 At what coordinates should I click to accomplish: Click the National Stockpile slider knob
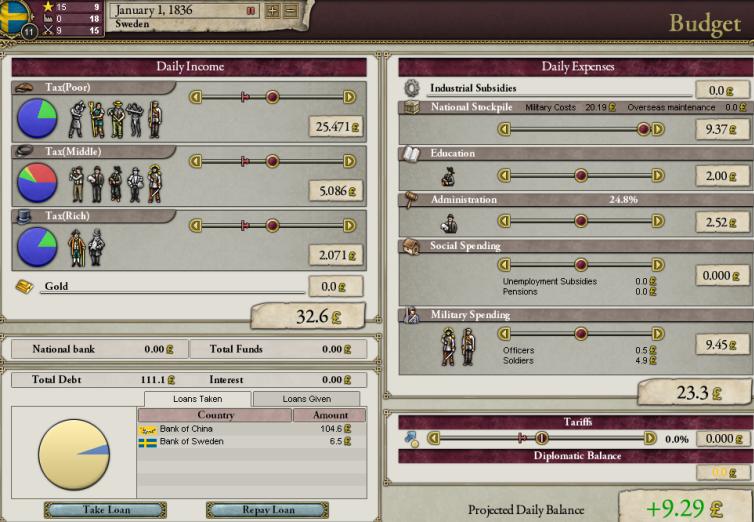[643, 129]
